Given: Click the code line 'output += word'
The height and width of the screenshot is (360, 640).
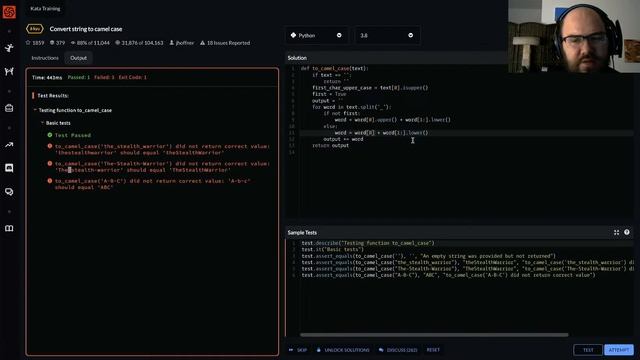Looking at the screenshot, I should (x=343, y=139).
